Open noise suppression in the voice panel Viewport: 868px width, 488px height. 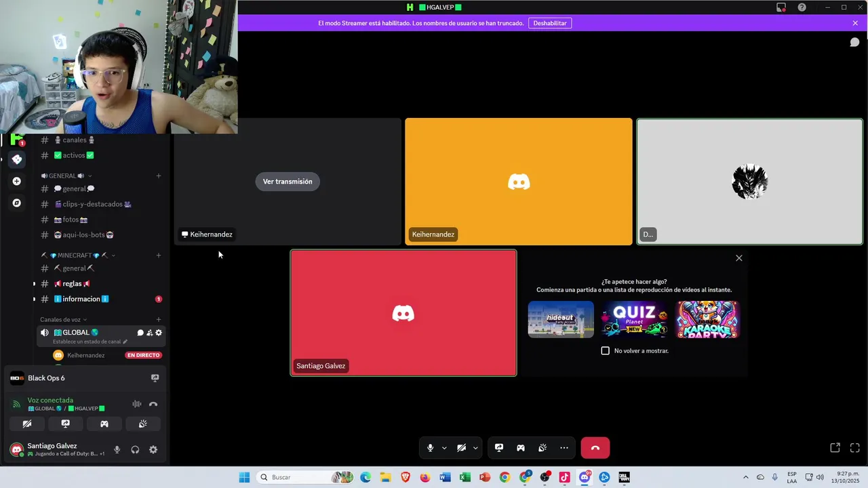tap(137, 404)
